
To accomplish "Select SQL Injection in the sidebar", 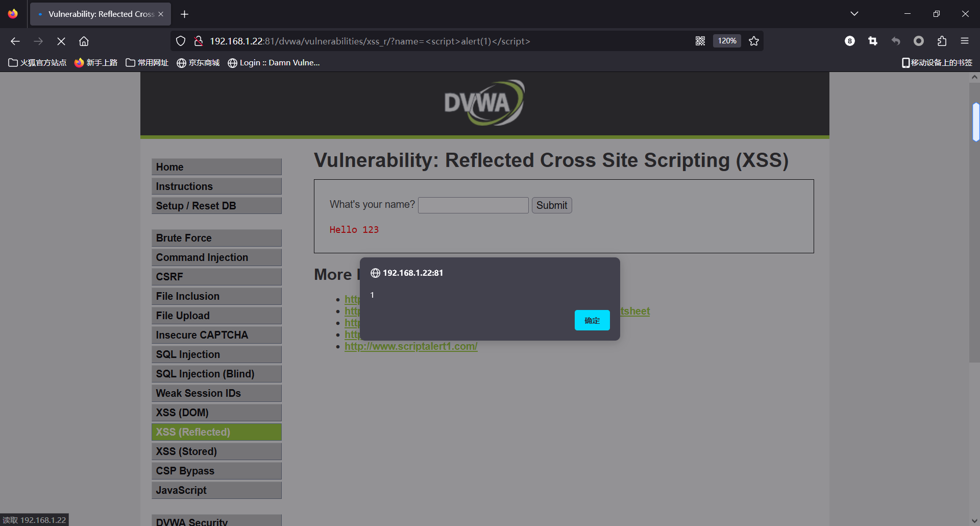I will [x=216, y=354].
